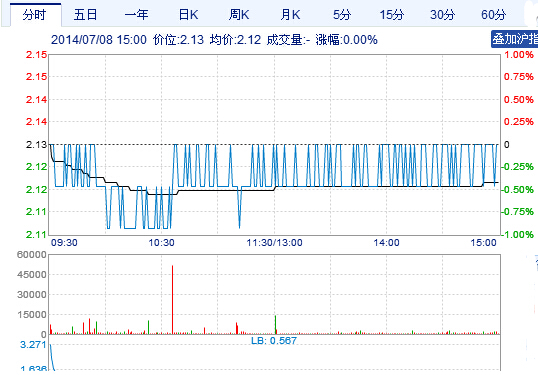
Task: Click the -0.50% green axis label
Action: (x=517, y=190)
